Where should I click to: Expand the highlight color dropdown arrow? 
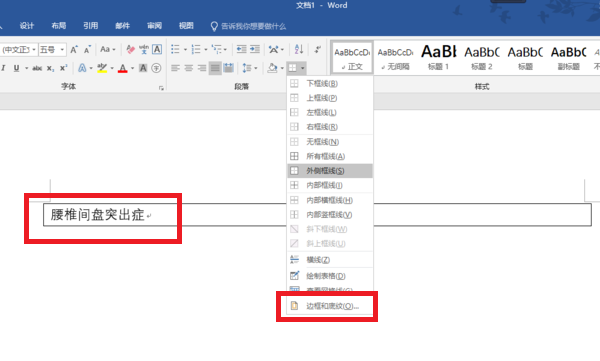coord(112,69)
